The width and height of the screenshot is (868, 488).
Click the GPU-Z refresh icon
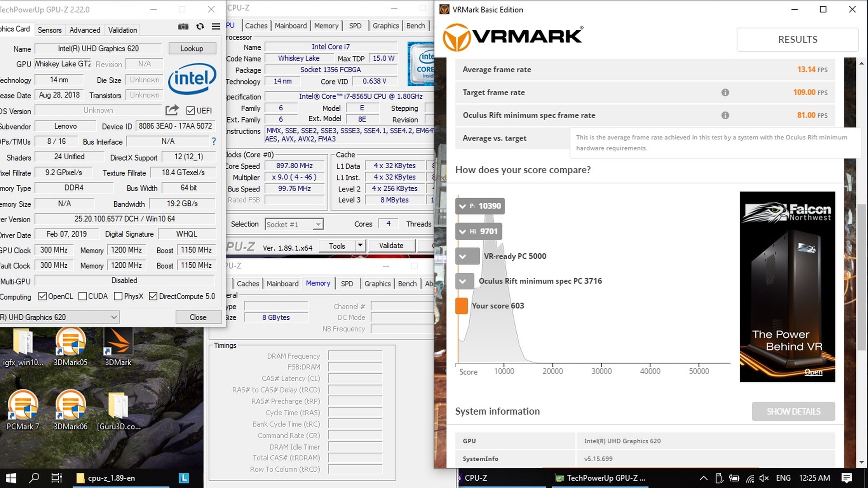click(200, 26)
